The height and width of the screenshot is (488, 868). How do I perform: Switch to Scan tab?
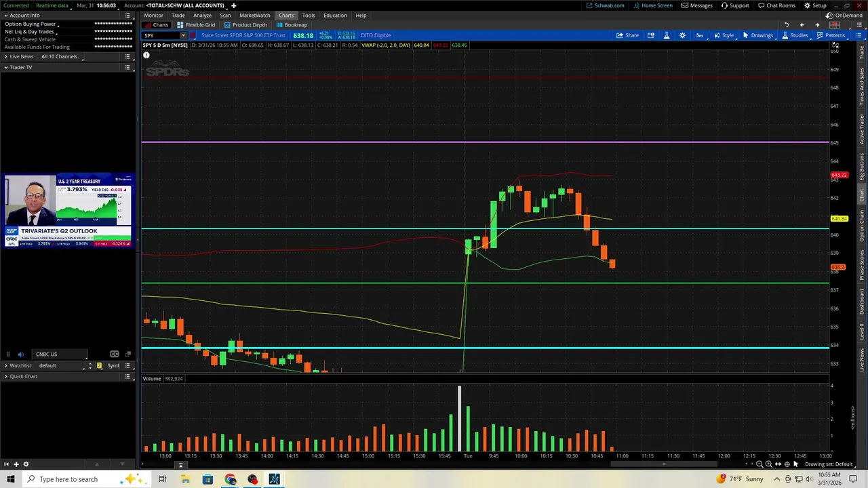225,15
